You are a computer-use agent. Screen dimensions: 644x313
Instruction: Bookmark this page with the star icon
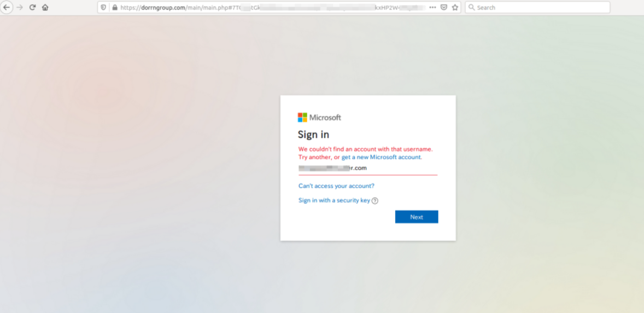point(455,8)
